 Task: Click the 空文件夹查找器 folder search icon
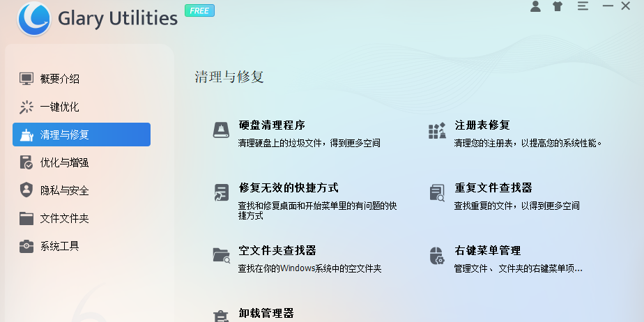tap(222, 256)
